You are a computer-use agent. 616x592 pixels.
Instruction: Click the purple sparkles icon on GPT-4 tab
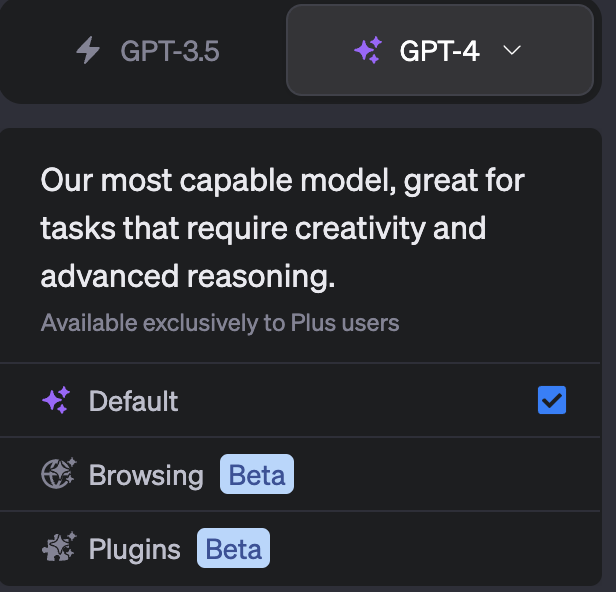pyautogui.click(x=367, y=50)
